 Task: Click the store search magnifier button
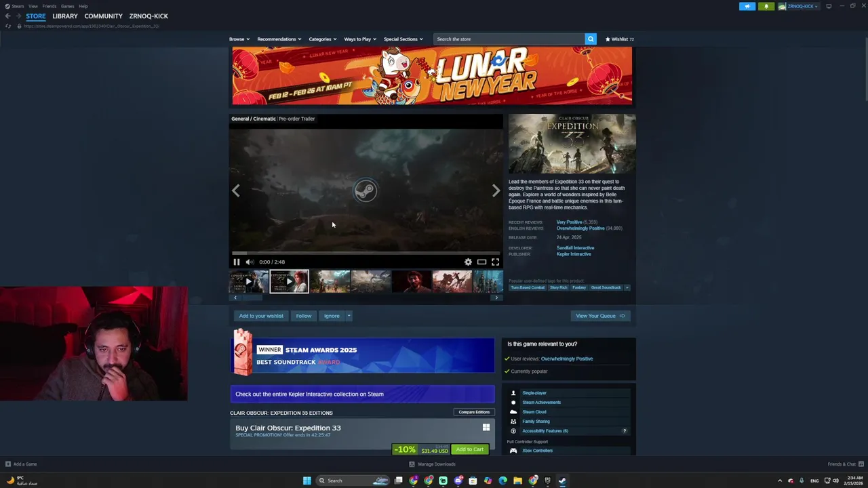coord(591,39)
